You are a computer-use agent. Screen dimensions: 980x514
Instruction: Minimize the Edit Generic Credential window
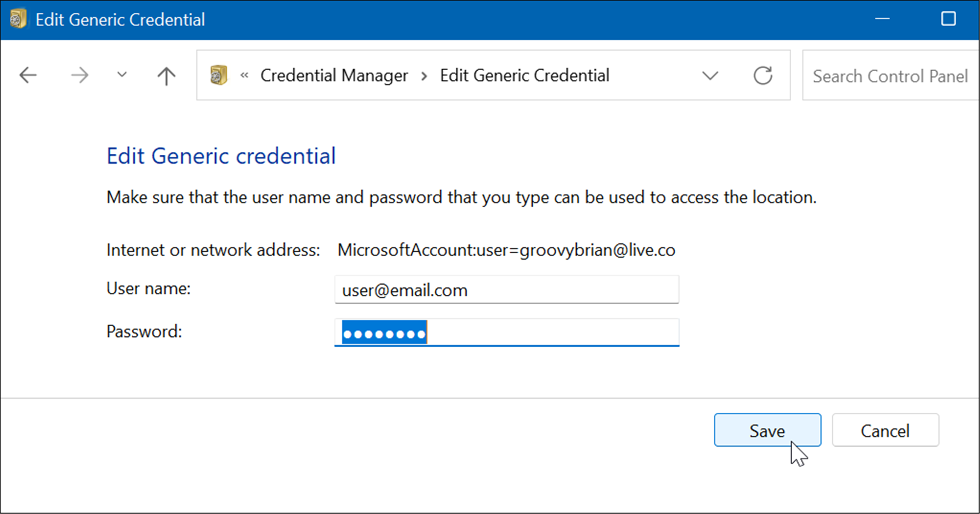883,19
